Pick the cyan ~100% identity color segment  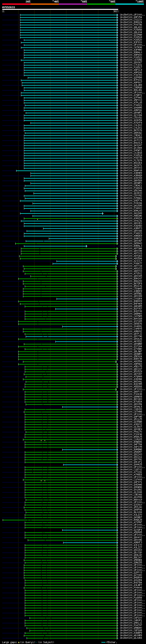point(130,4)
